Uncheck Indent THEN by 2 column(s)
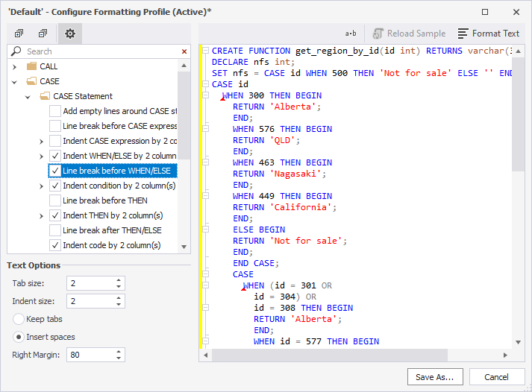This screenshot has height=392, width=532. pos(55,215)
